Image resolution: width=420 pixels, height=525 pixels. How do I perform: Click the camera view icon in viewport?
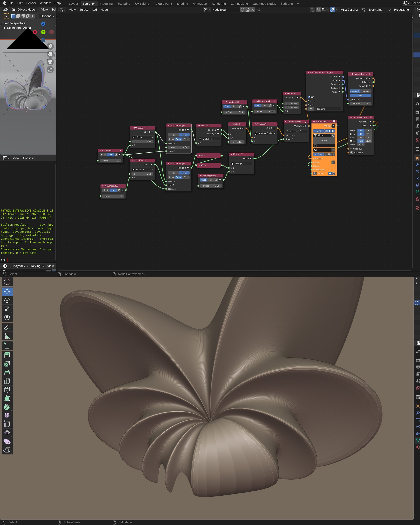pyautogui.click(x=50, y=62)
